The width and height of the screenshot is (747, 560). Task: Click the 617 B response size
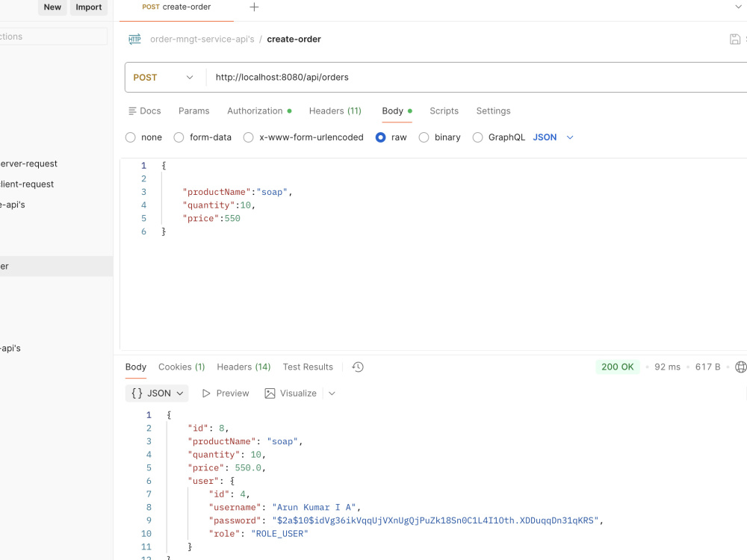click(707, 367)
